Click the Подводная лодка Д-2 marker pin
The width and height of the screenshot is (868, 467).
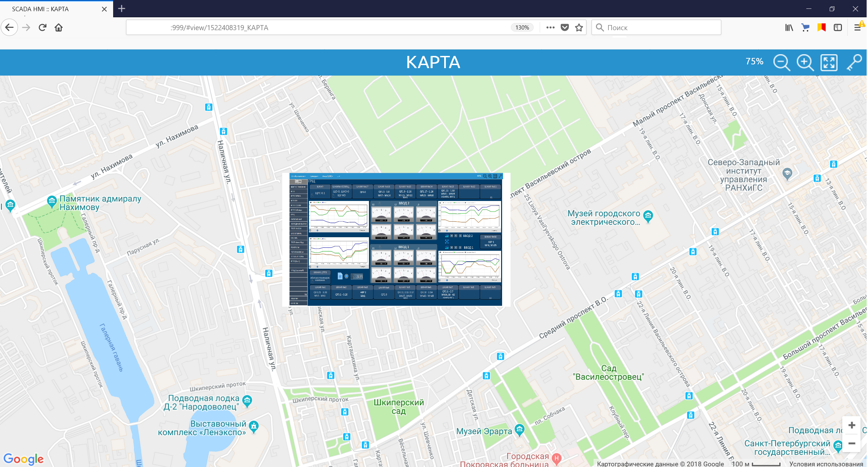(247, 401)
